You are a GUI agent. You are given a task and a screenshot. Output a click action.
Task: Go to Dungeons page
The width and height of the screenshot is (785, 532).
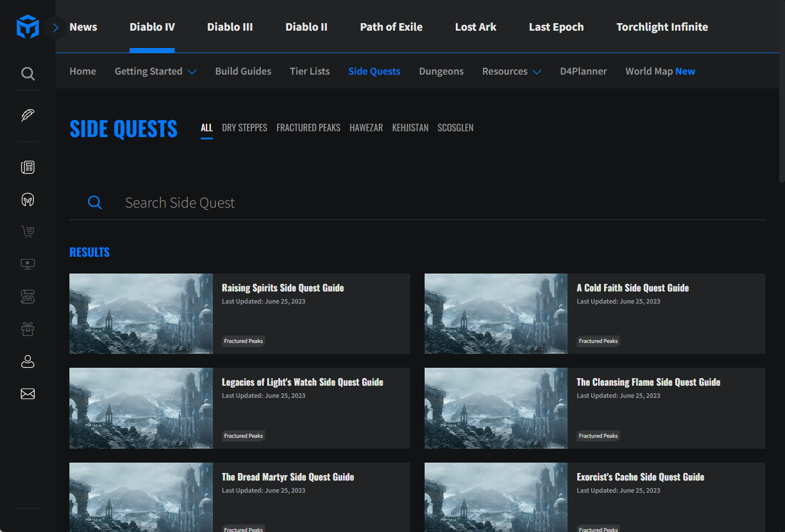point(441,71)
